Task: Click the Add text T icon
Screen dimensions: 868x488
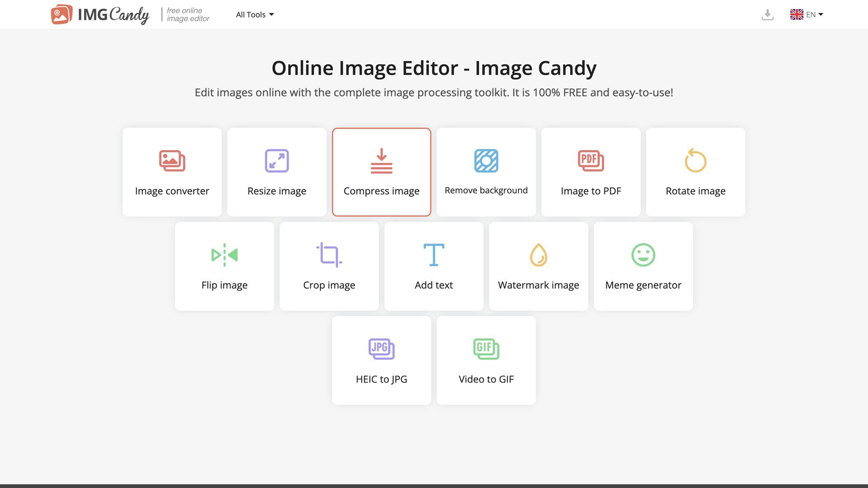Action: [434, 255]
